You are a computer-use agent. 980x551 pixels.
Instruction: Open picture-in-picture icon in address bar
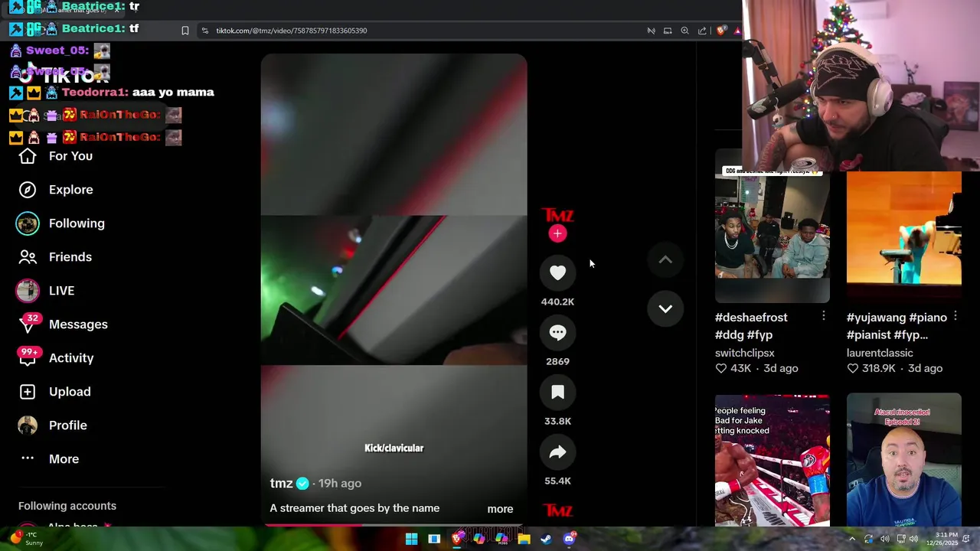pos(668,31)
